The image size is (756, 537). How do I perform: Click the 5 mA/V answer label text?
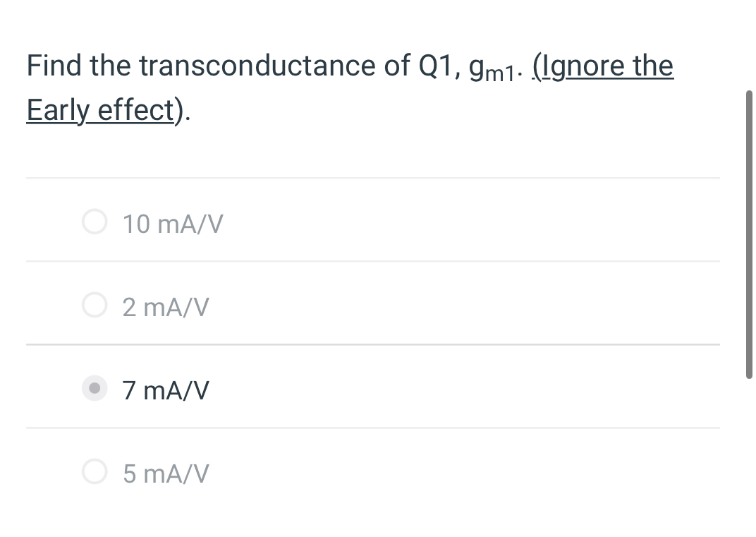pos(166,473)
